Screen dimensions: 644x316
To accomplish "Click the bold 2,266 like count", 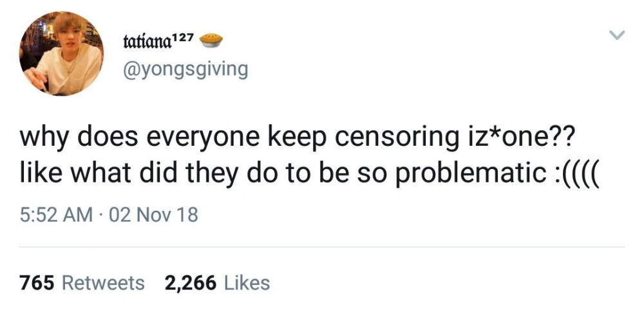I will [x=191, y=283].
